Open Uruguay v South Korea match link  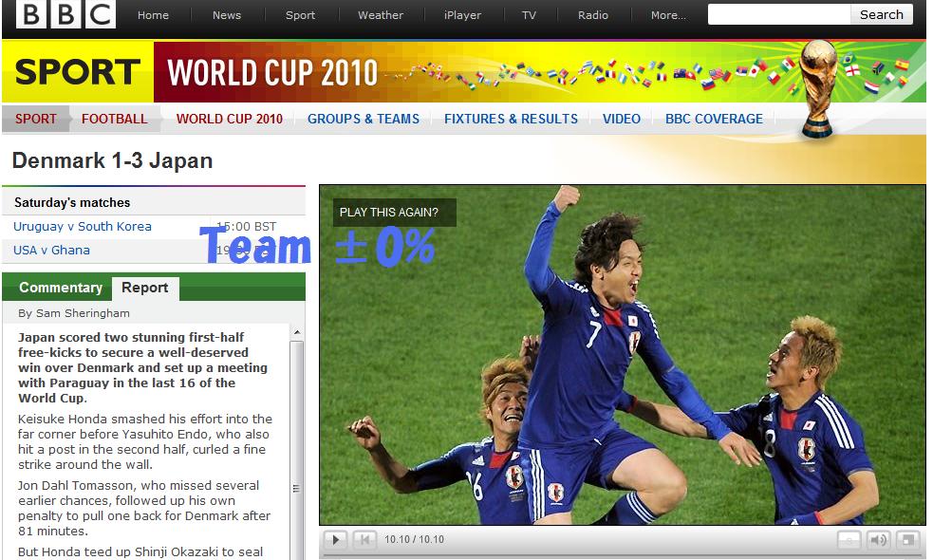pyautogui.click(x=83, y=226)
